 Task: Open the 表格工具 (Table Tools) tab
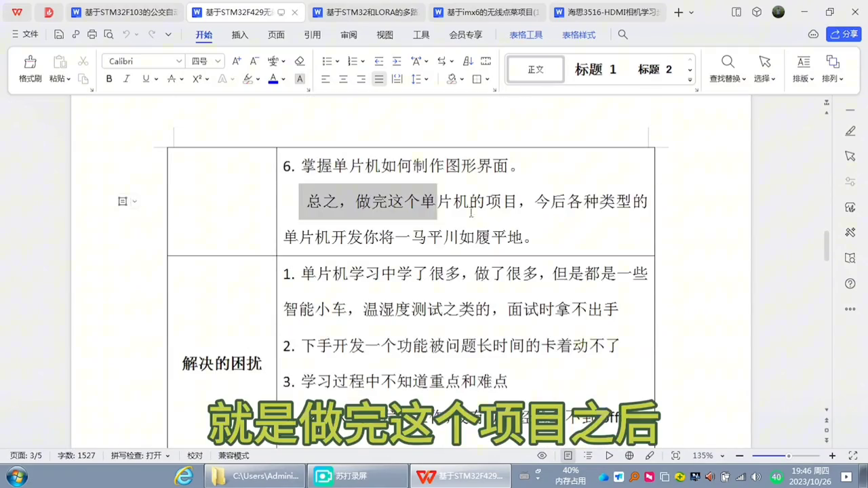coord(526,35)
